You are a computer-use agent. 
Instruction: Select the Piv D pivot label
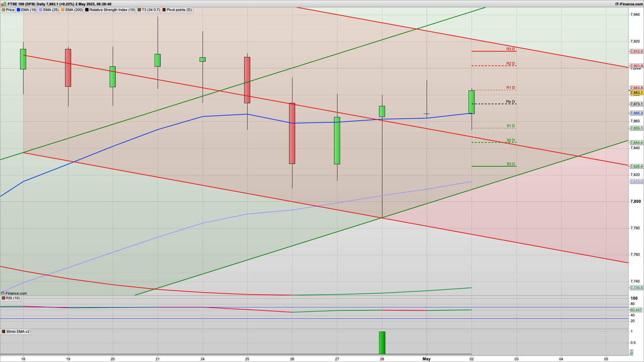(510, 102)
